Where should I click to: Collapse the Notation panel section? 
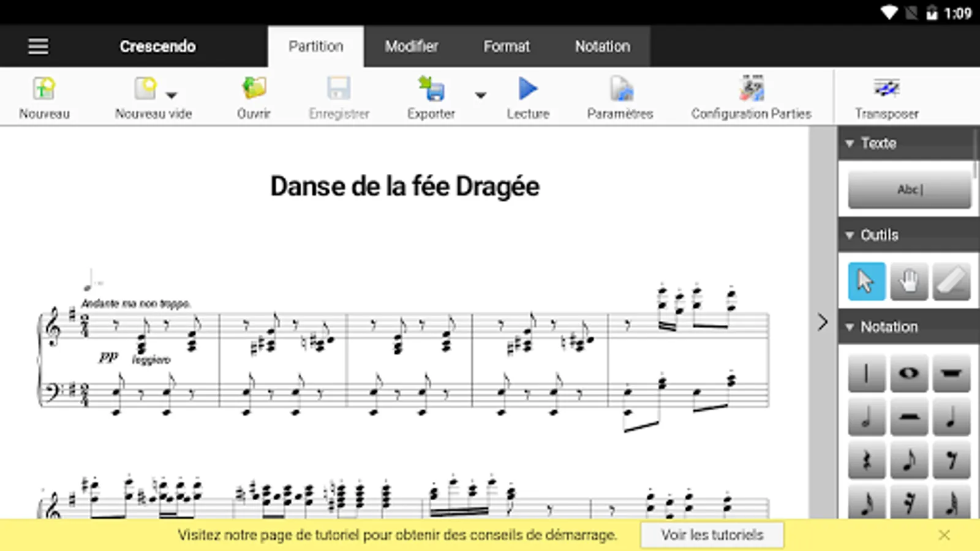[x=850, y=327]
